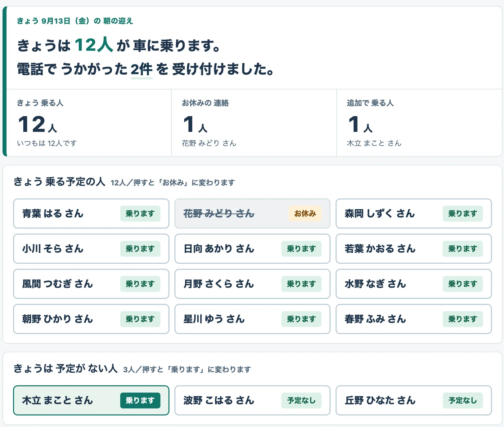Toggle 日向 あかり さん card

252,249
